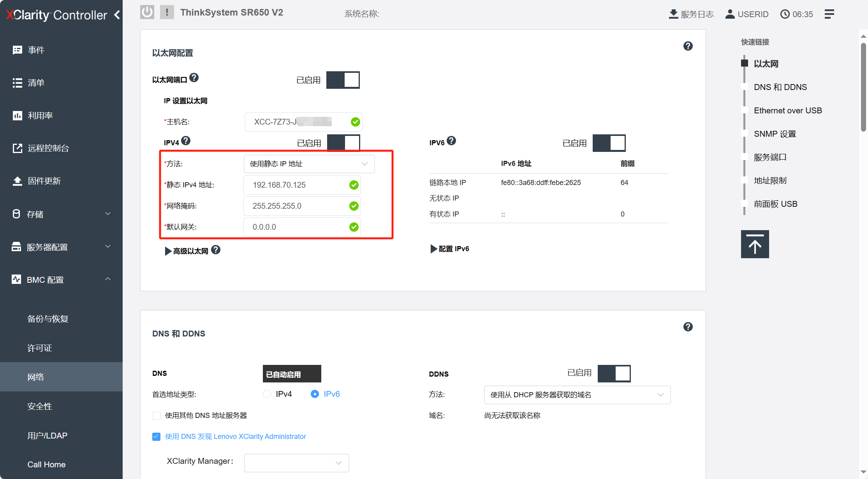Open help for 以太网配置 section
The image size is (868, 479).
point(688,46)
